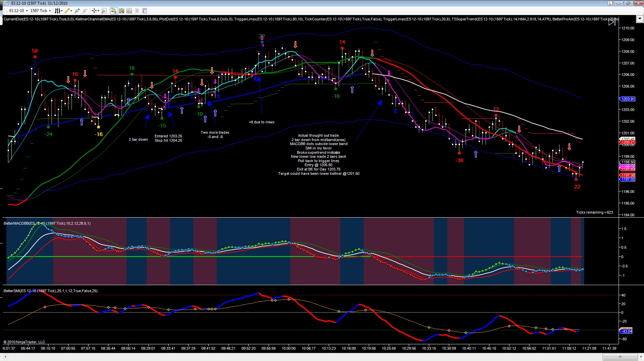Image resolution: width=644 pixels, height=361 pixels.
Task: Click the CurrentDot indicator label text
Action: [x=39, y=19]
